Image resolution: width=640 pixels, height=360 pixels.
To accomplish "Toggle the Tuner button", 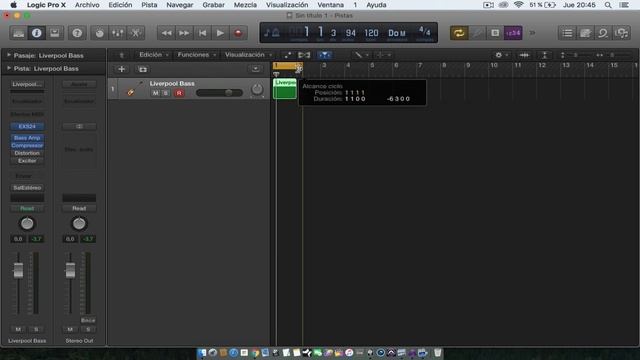I will 477,33.
